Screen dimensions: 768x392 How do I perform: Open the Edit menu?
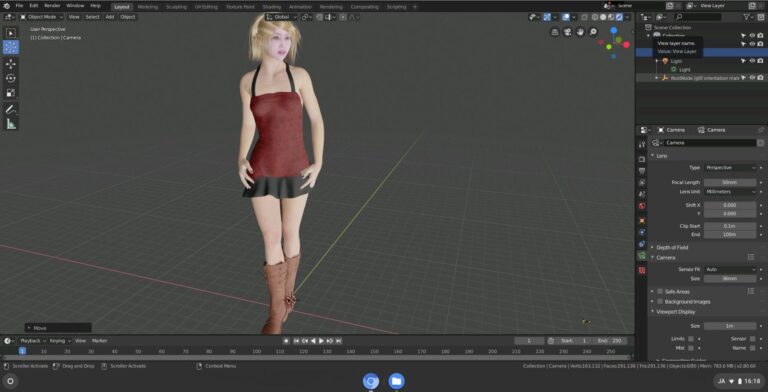coord(34,6)
